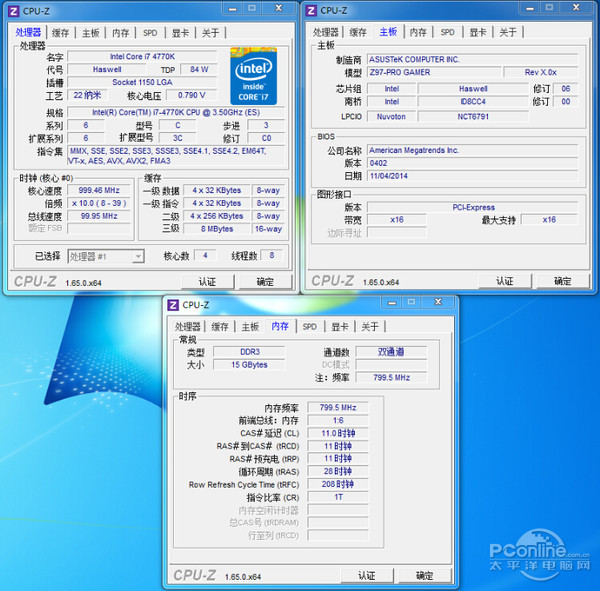
Task: Click the 内存频率 value 799.5 MHz
Action: (x=338, y=408)
